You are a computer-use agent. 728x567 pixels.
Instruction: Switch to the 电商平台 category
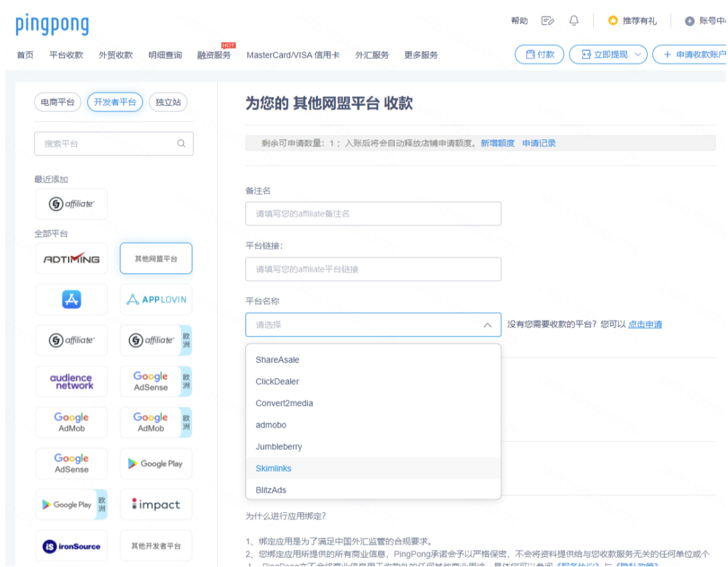coord(58,102)
